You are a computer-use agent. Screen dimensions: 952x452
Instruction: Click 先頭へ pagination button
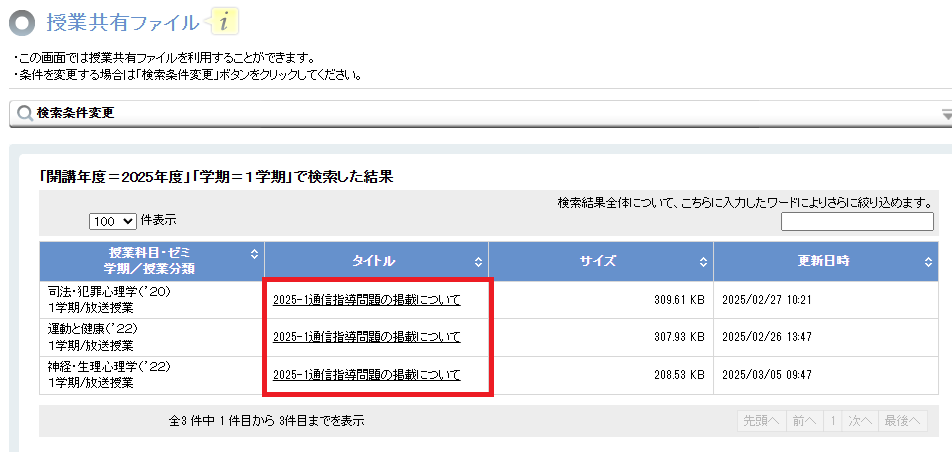(x=761, y=420)
